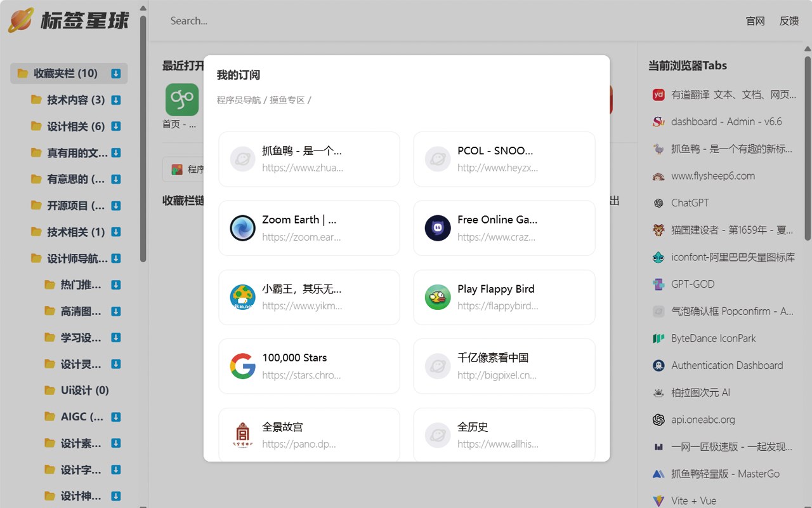This screenshot has height=508, width=812.
Task: Open the 千亿像素看中国 card
Action: tap(504, 366)
